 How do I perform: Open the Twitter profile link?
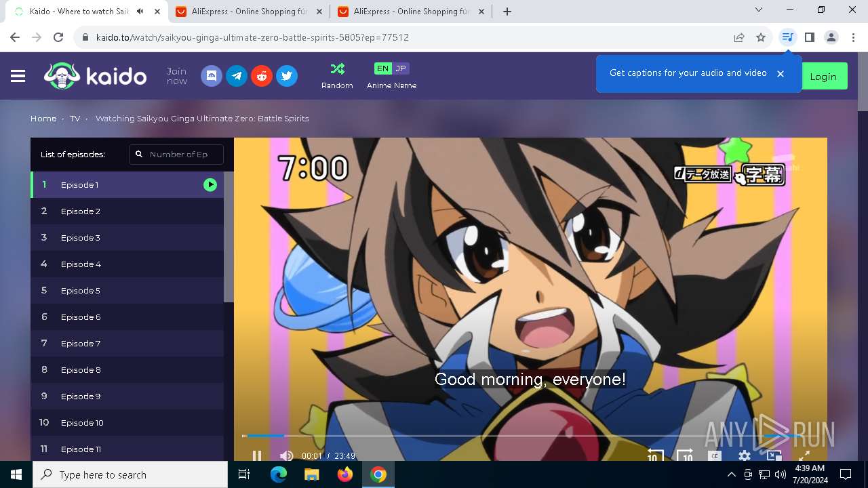[x=287, y=76]
